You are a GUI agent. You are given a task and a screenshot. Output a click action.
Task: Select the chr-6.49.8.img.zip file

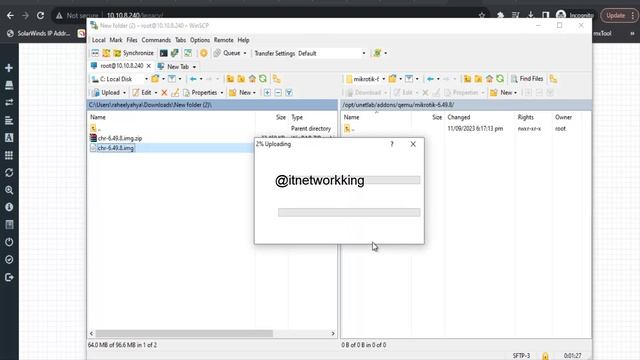pyautogui.click(x=120, y=138)
